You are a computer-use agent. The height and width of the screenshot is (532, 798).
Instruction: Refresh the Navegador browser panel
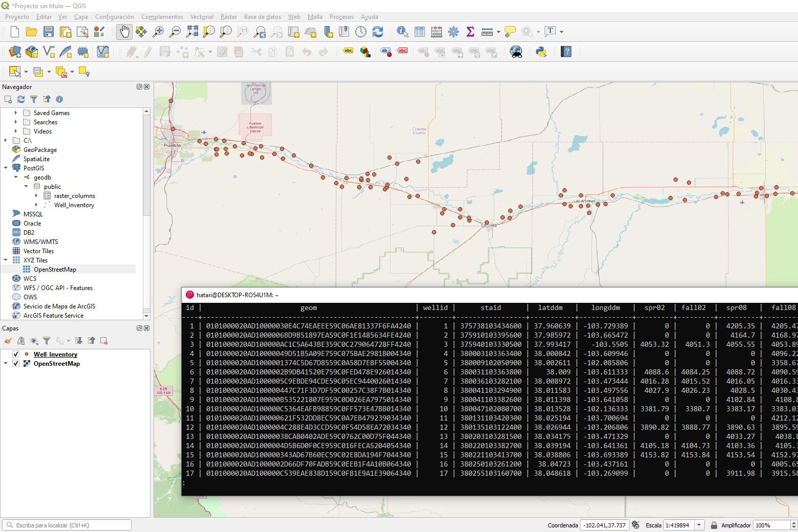click(21, 99)
